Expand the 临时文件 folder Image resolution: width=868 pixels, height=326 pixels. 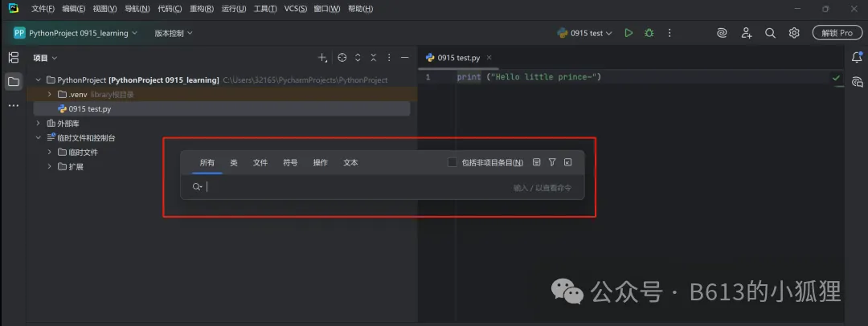click(x=49, y=153)
